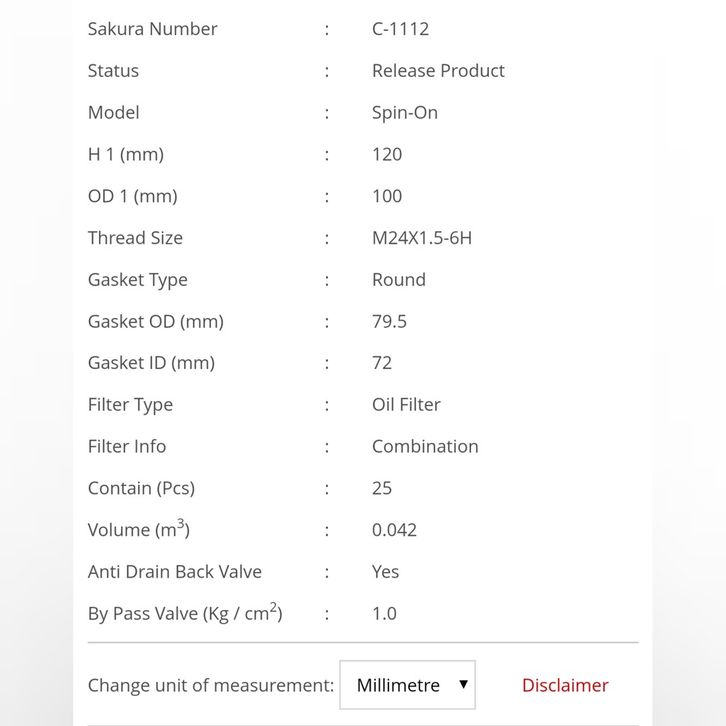The width and height of the screenshot is (726, 726).
Task: Click the Gasket OD value 79.5
Action: coord(389,321)
